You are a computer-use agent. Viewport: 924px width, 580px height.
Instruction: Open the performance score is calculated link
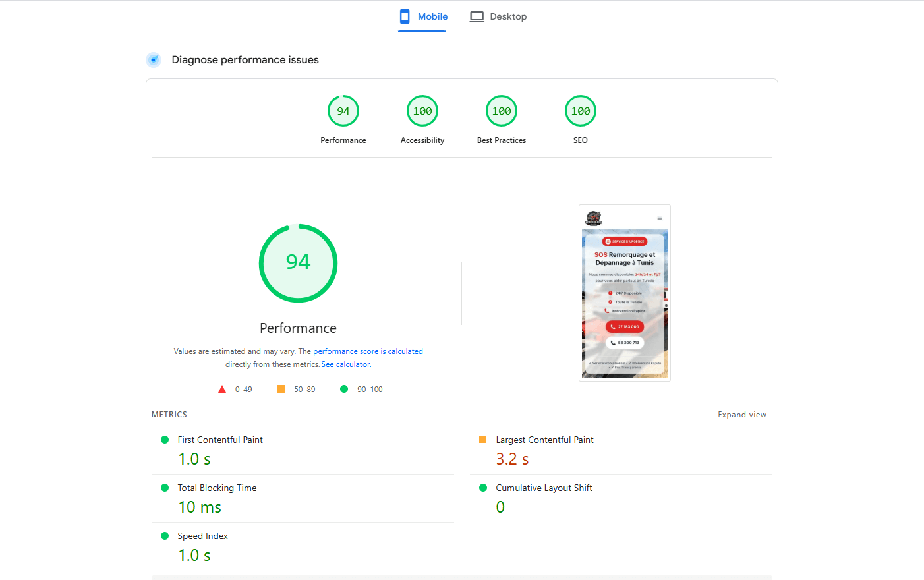click(x=368, y=351)
